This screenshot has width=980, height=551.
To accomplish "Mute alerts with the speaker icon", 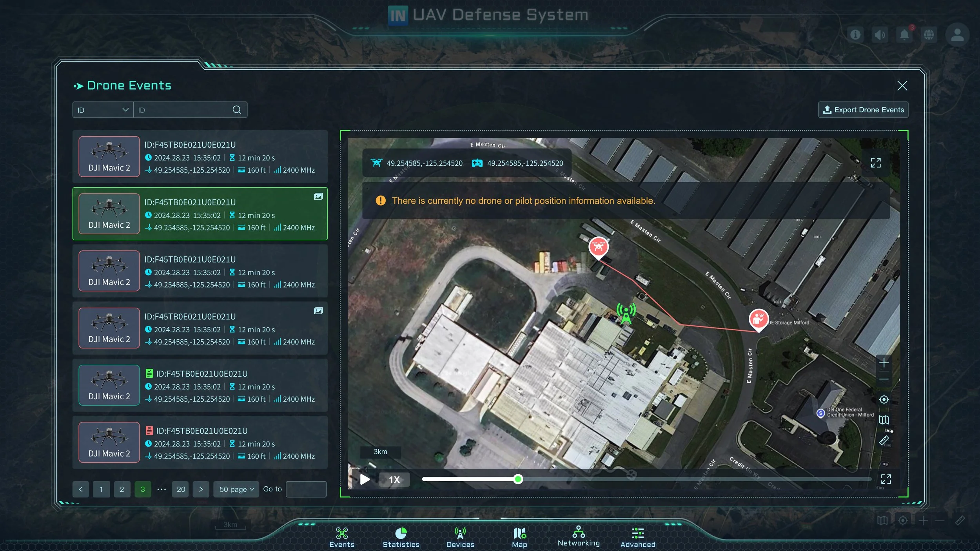I will pos(880,35).
